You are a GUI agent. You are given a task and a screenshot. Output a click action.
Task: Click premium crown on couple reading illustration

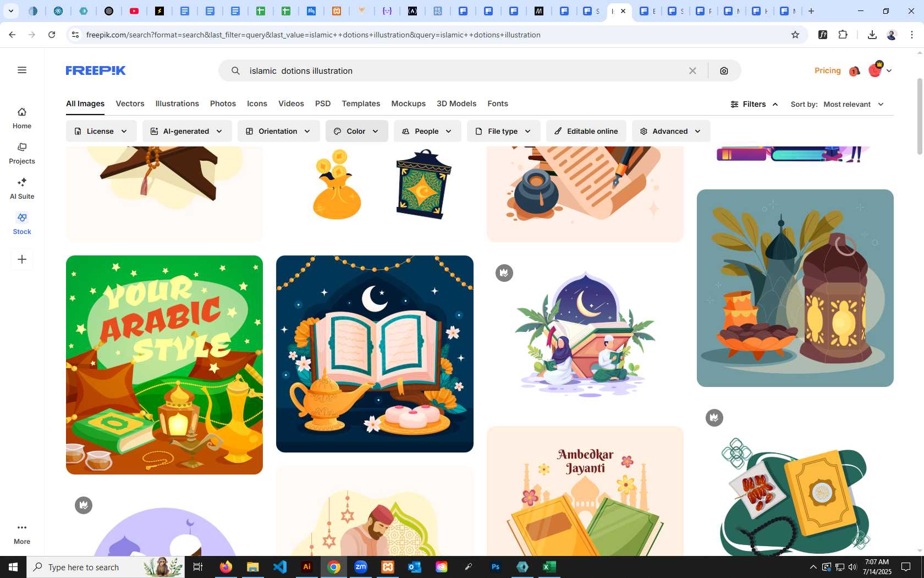(504, 272)
